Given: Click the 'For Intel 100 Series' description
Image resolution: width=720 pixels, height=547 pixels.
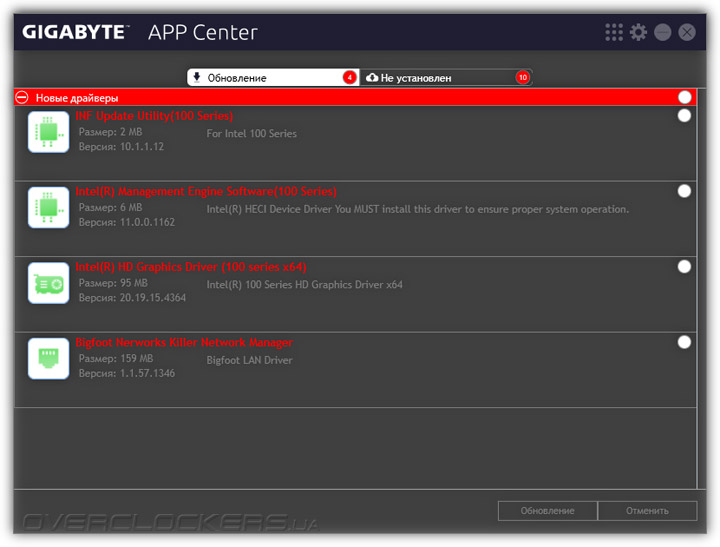Looking at the screenshot, I should coord(252,134).
